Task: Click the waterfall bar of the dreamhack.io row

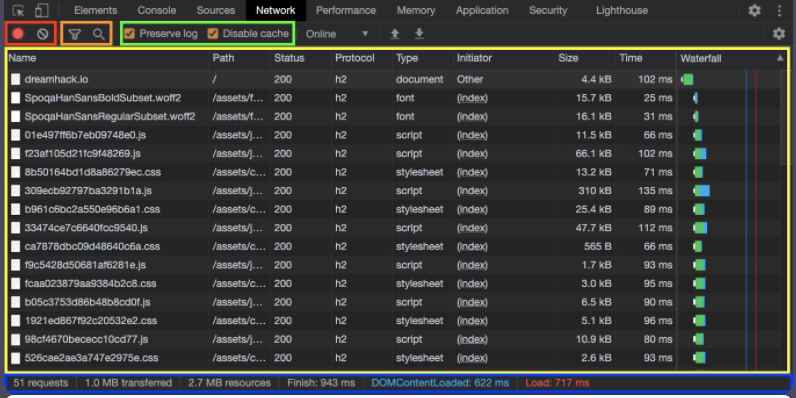Action: pos(688,79)
